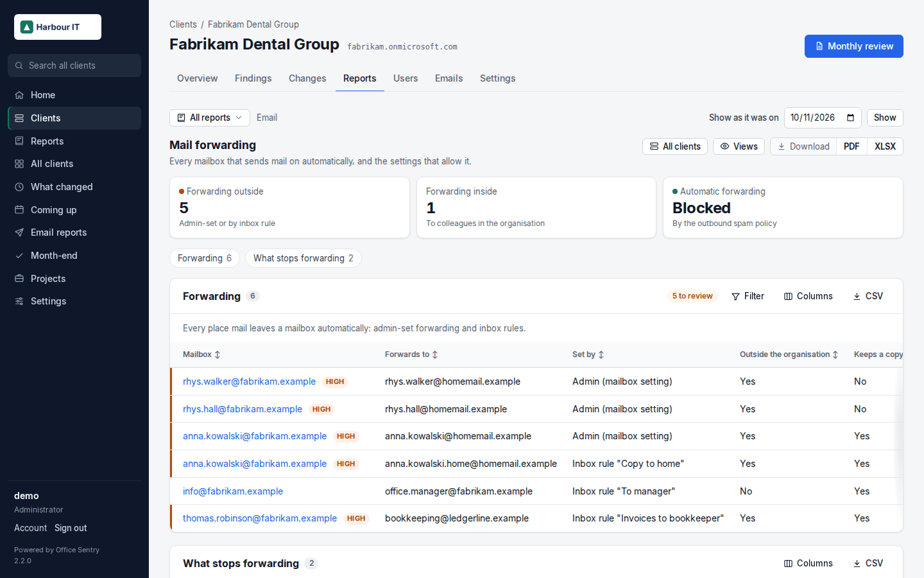Open Columns chooser for What stops forwarding
Screen dimensions: 924x578
(809, 563)
